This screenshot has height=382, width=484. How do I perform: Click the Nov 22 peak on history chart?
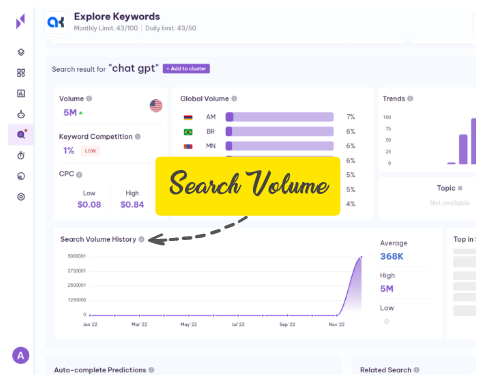[361, 257]
